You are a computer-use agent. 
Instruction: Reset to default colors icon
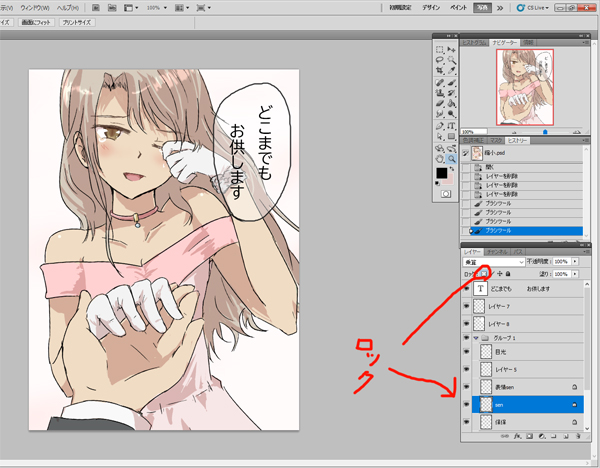tap(437, 183)
